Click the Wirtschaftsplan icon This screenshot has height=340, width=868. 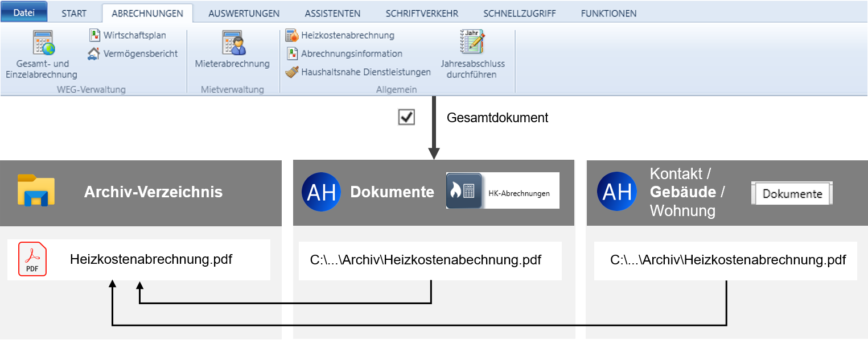(94, 35)
